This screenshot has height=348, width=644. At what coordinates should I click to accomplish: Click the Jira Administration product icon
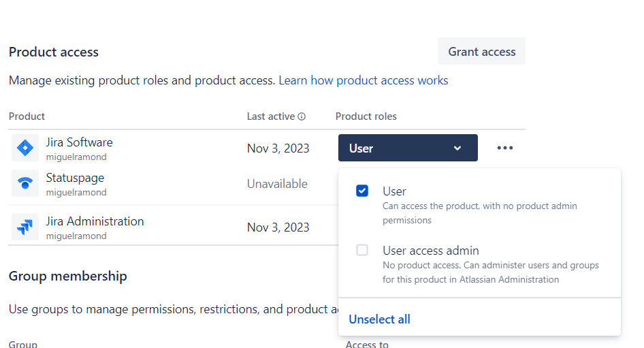[x=25, y=227]
